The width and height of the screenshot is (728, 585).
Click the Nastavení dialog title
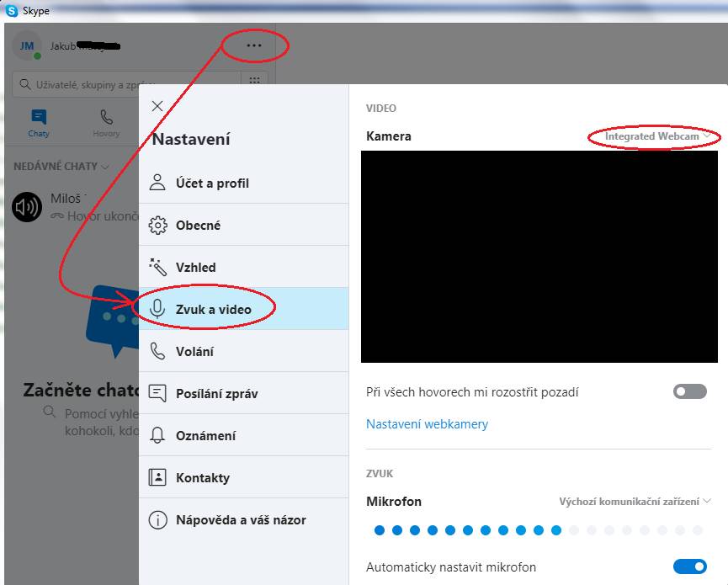pos(191,139)
